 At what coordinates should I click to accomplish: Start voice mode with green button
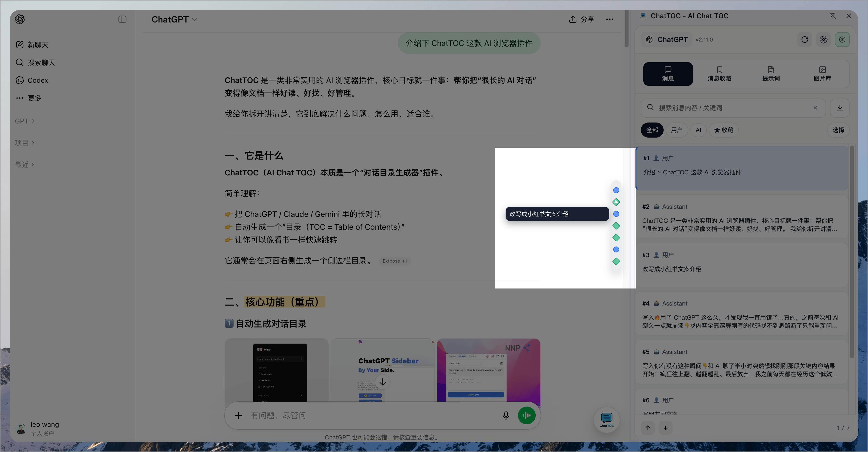[527, 415]
